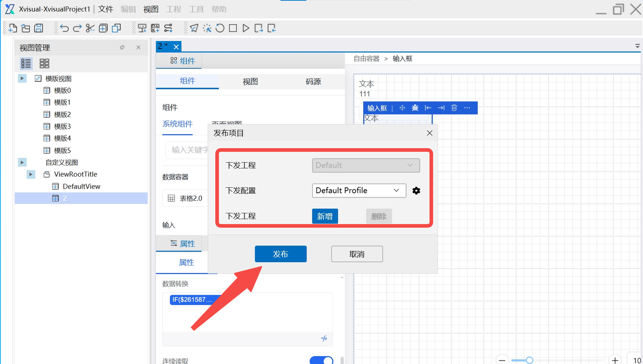Click the move handle icon on 输入框 toolbar

tap(402, 108)
